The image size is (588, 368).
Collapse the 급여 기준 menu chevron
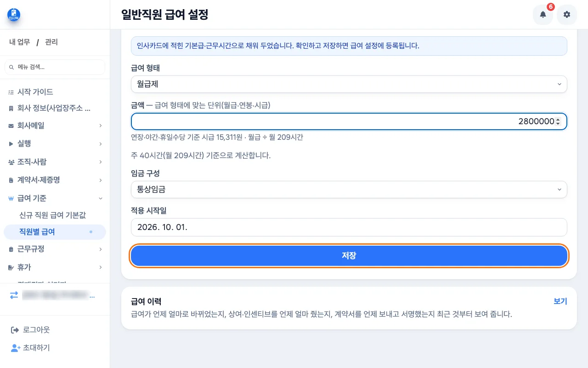click(x=100, y=198)
